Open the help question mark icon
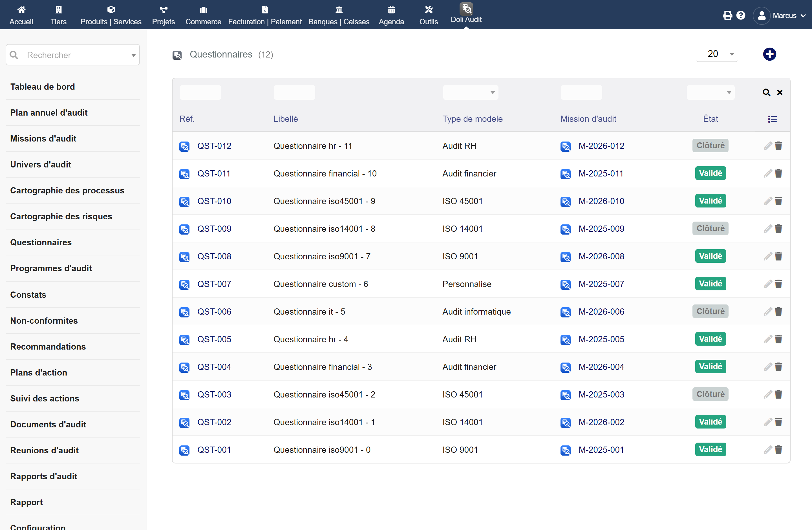Viewport: 812px width, 530px height. 741,15
